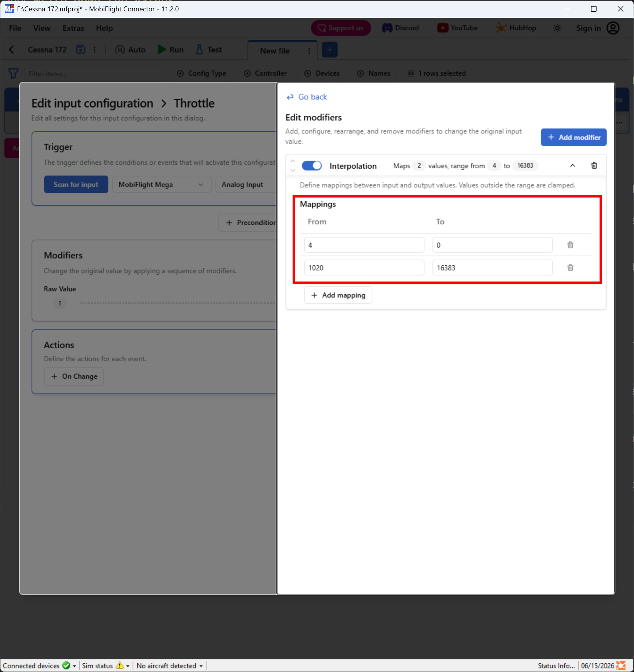
Task: Disable the Interpolation modifier switch
Action: tap(312, 166)
